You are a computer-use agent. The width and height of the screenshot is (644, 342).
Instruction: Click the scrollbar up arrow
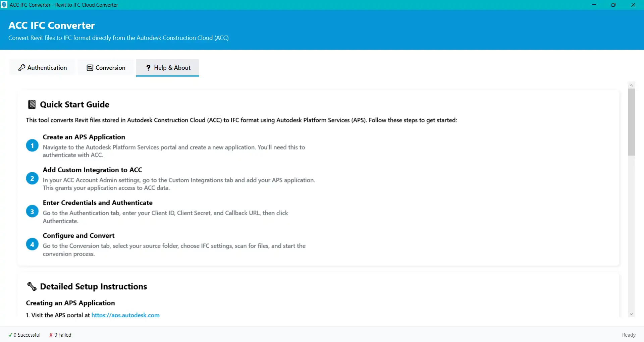pyautogui.click(x=631, y=85)
